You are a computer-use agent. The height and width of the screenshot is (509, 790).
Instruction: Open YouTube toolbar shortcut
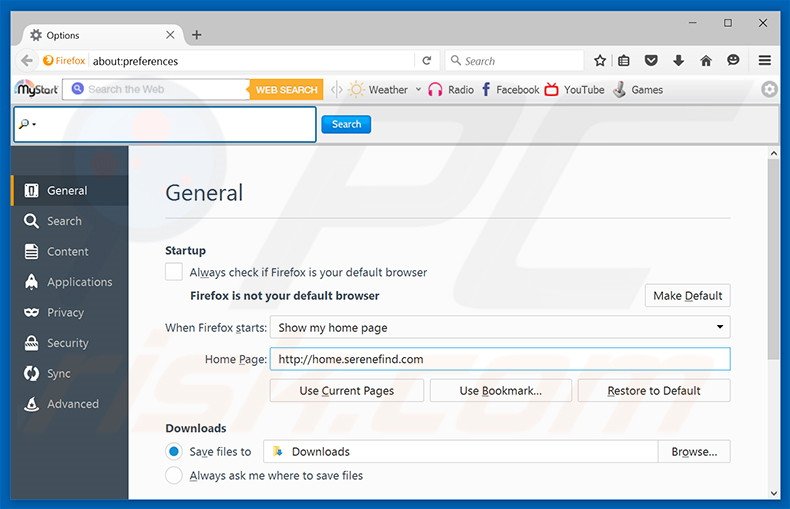coord(574,90)
